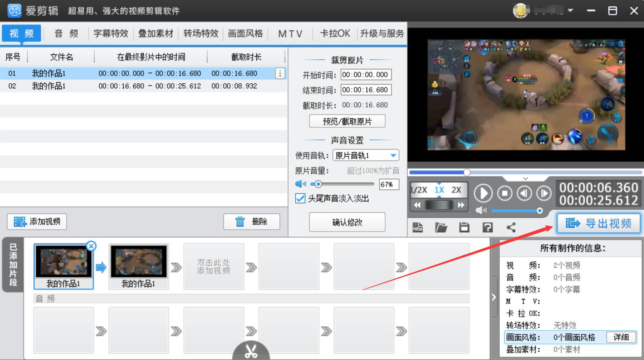Click the playback speed jog slider
Screen dimensions: 644x360
(439, 205)
